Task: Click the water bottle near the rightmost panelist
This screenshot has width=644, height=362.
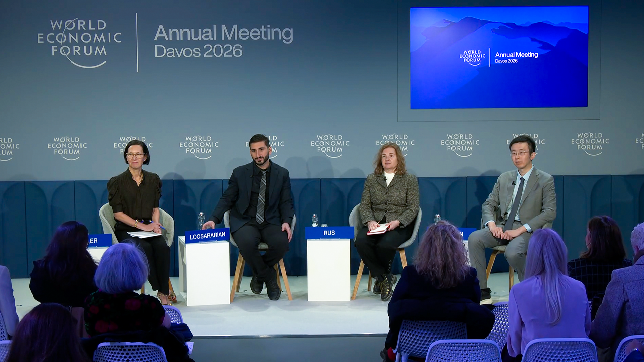Action: (437, 219)
